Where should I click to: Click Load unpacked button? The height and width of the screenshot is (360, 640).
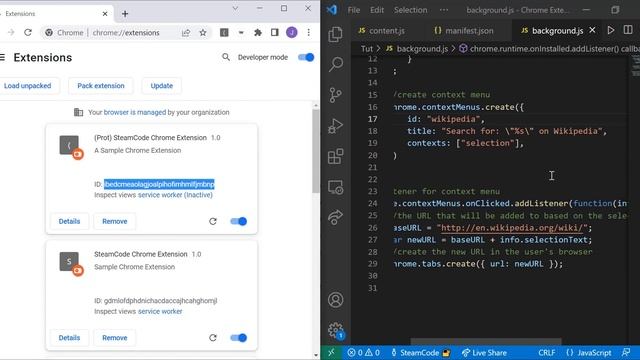[x=27, y=86]
